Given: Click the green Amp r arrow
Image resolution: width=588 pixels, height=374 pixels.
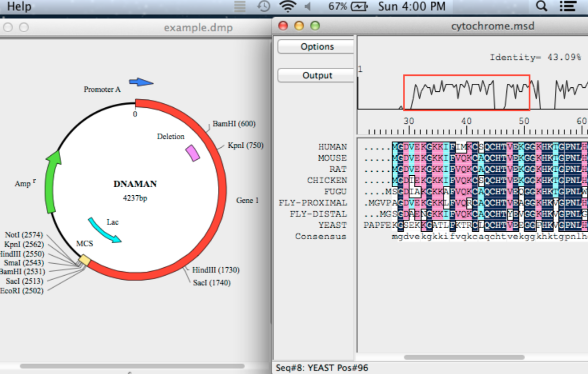Looking at the screenshot, I should pos(52,182).
